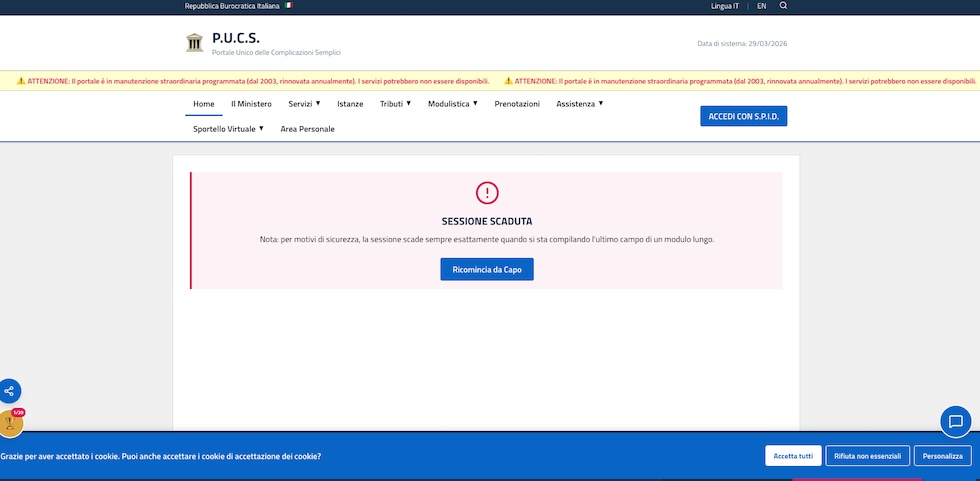Click the red exclamation alert icon
Image resolution: width=980 pixels, height=481 pixels.
coord(487,193)
